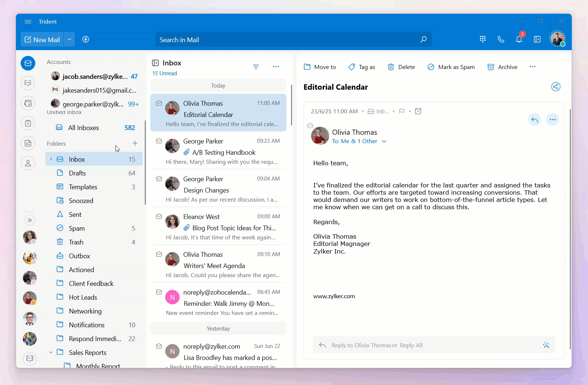Toggle read status on Writers' Meet Agenda
The width and height of the screenshot is (588, 385).
(159, 254)
